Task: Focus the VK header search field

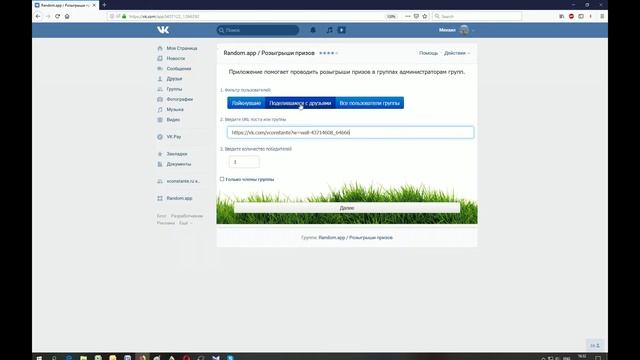Action: [x=258, y=30]
